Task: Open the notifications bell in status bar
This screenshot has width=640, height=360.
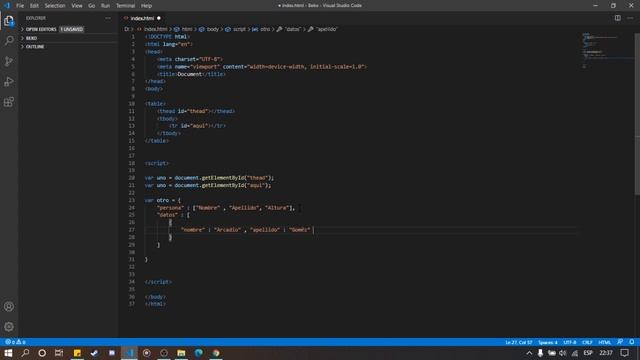Action: (631, 342)
